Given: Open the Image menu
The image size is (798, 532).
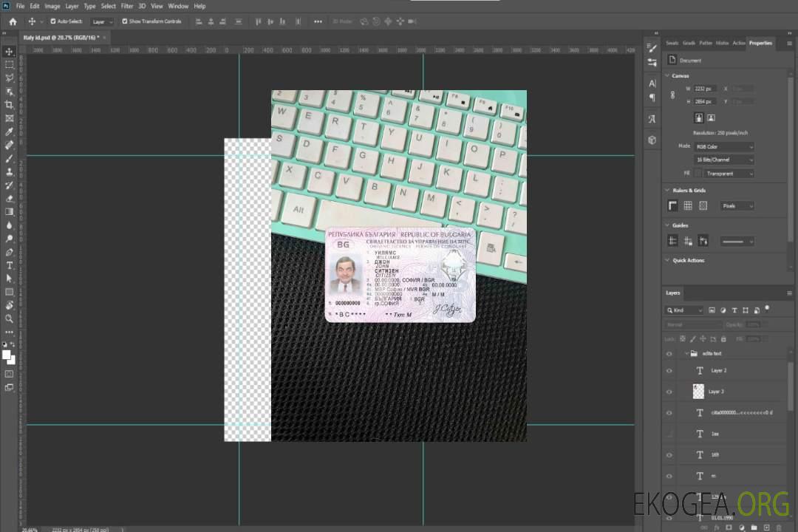Looking at the screenshot, I should [52, 6].
